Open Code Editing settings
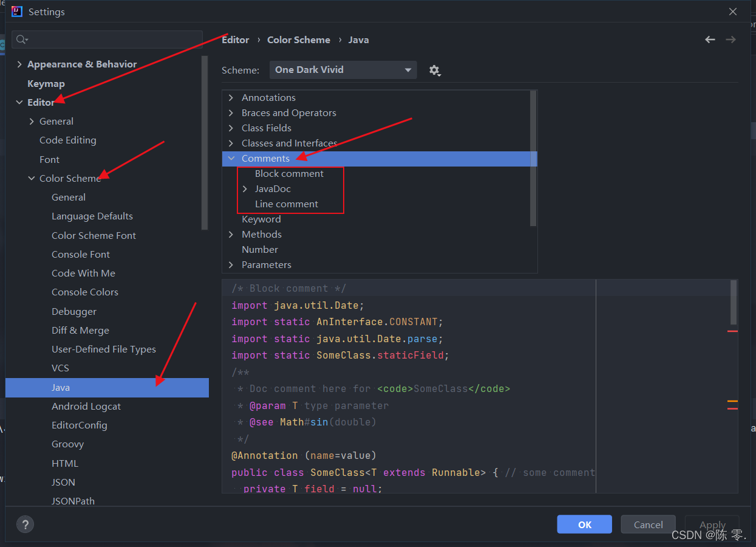The image size is (756, 547). [x=68, y=140]
